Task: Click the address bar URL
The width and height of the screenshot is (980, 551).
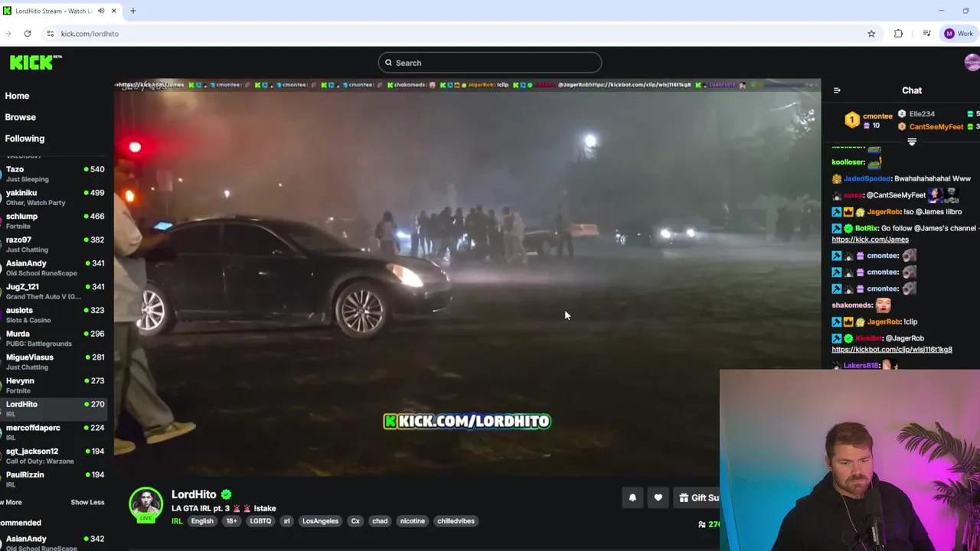Action: point(90,34)
